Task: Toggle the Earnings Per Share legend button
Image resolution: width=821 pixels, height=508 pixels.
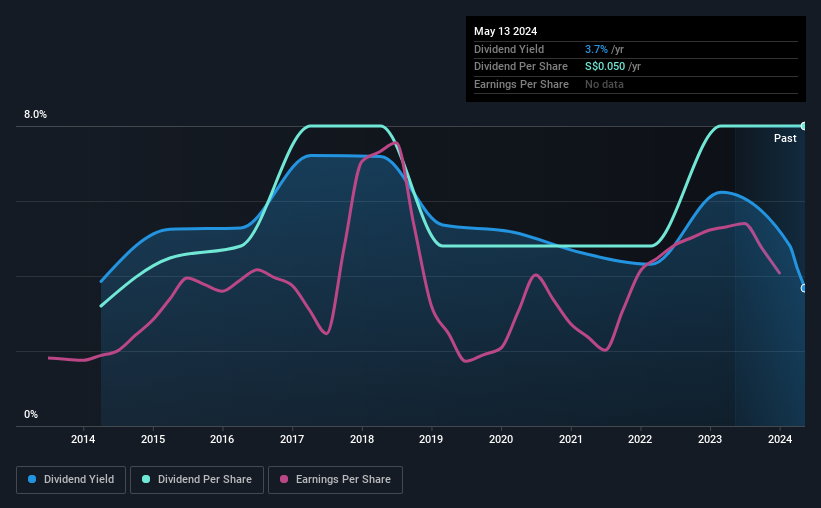Action: pyautogui.click(x=335, y=480)
